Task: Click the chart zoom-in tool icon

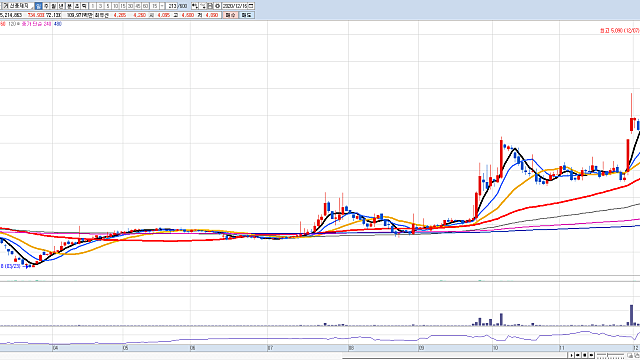Action: [x=195, y=6]
